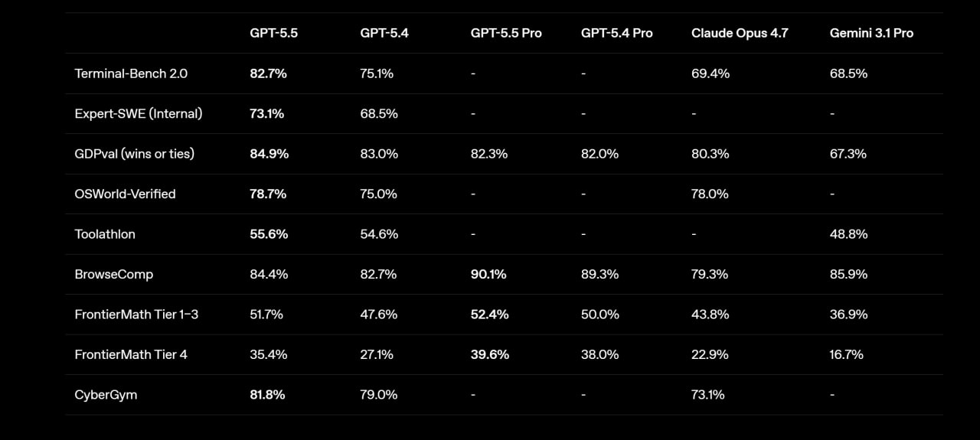Image resolution: width=980 pixels, height=440 pixels.
Task: Click the bold 90.1% BrowseComp score
Action: click(x=488, y=274)
